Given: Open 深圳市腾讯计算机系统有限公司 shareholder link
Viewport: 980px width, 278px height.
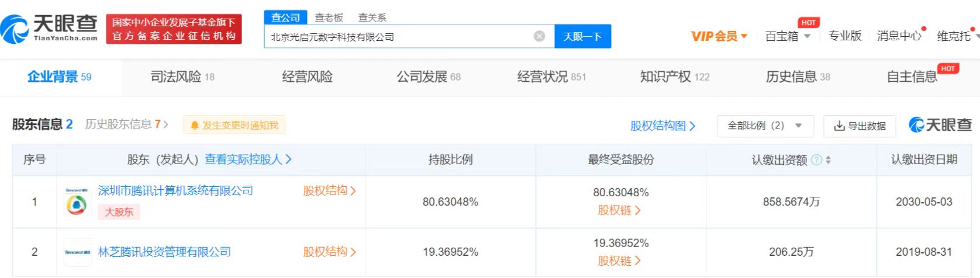Looking at the screenshot, I should [175, 190].
